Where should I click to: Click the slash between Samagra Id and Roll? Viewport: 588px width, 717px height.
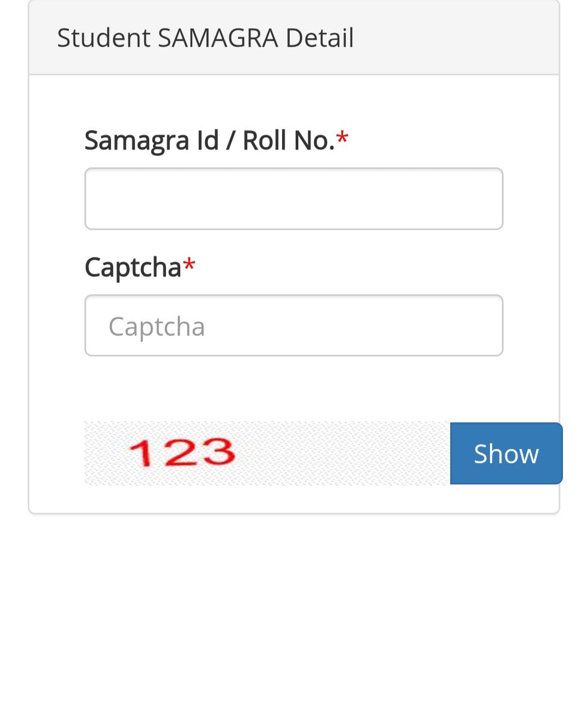[x=231, y=141]
